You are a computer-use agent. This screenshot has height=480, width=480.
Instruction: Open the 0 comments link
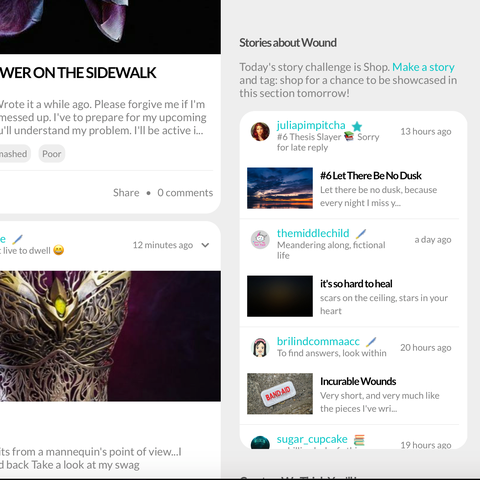[185, 193]
